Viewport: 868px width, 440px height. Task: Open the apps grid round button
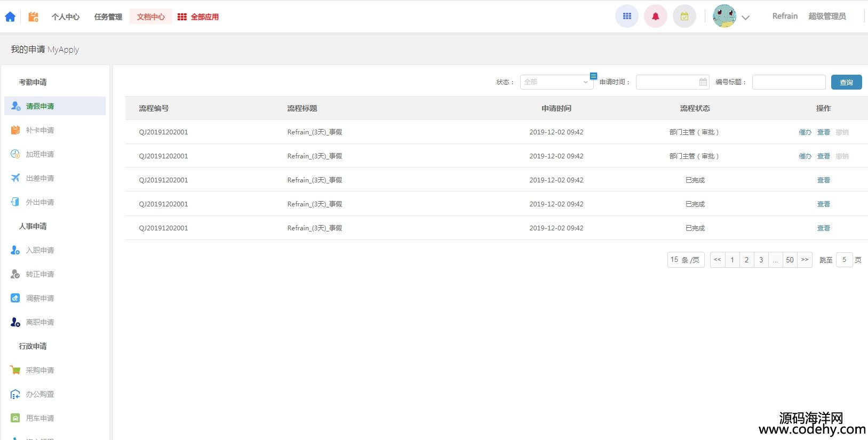[627, 16]
